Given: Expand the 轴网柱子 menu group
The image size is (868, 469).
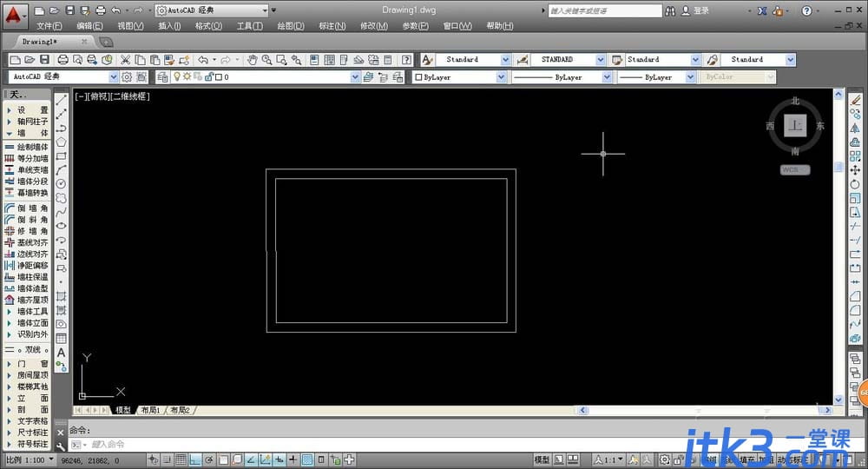Looking at the screenshot, I should pyautogui.click(x=27, y=122).
